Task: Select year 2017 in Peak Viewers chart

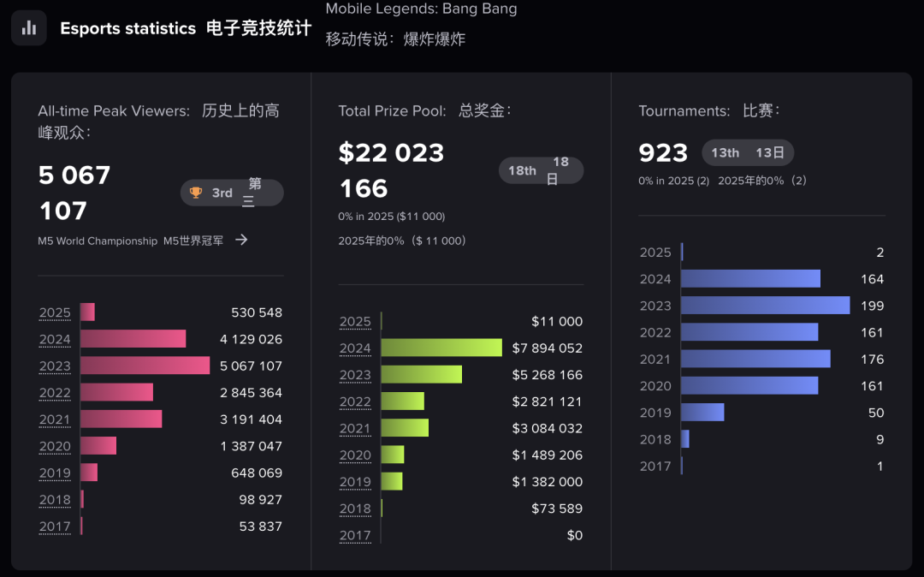Action: click(x=55, y=526)
